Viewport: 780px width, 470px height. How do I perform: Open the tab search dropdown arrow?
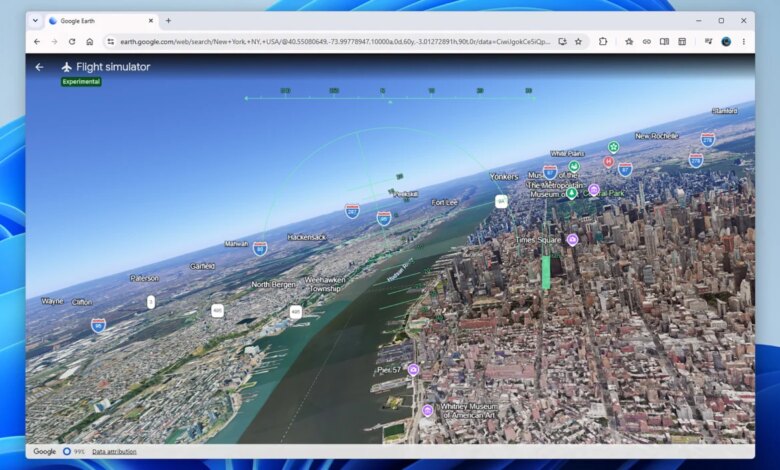pos(35,21)
